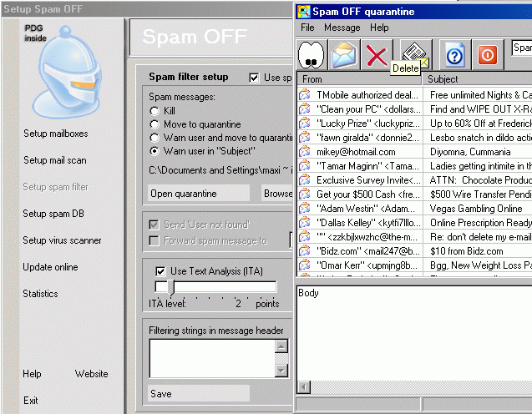Select the Kill radio option
This screenshot has height=414, width=532.
point(155,111)
